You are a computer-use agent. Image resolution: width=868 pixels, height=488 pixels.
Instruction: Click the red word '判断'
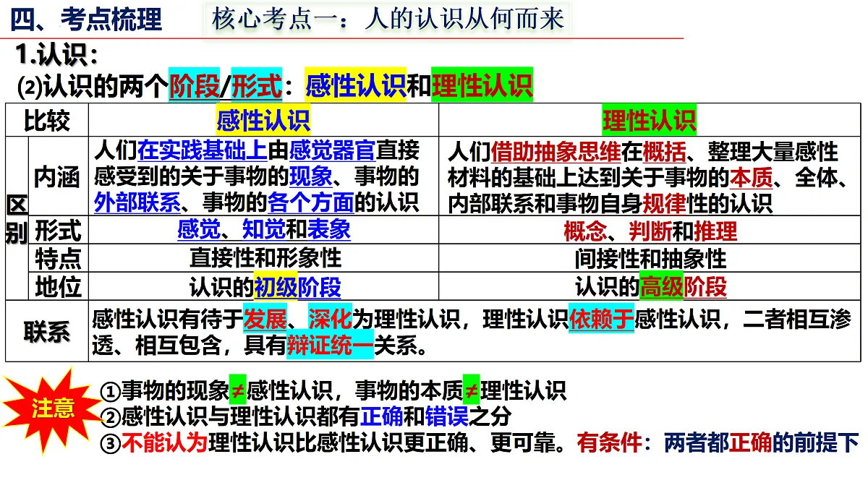tap(650, 231)
